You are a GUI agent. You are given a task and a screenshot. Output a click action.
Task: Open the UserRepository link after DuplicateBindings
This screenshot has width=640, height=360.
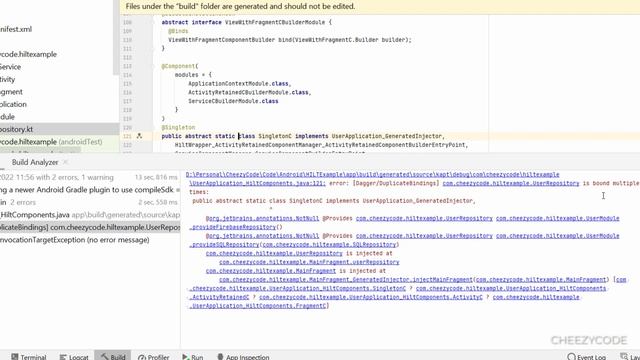click(511, 183)
